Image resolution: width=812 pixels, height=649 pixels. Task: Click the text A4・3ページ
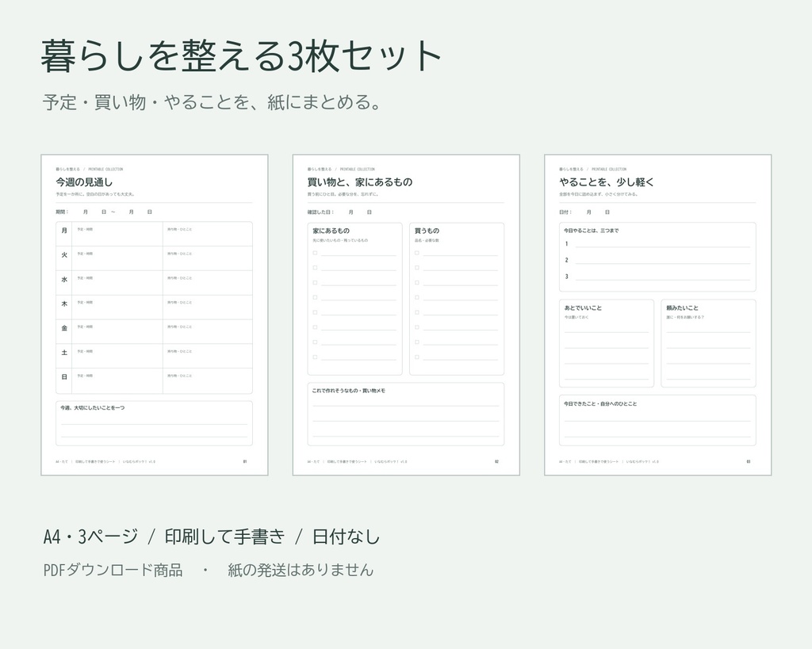(x=90, y=536)
